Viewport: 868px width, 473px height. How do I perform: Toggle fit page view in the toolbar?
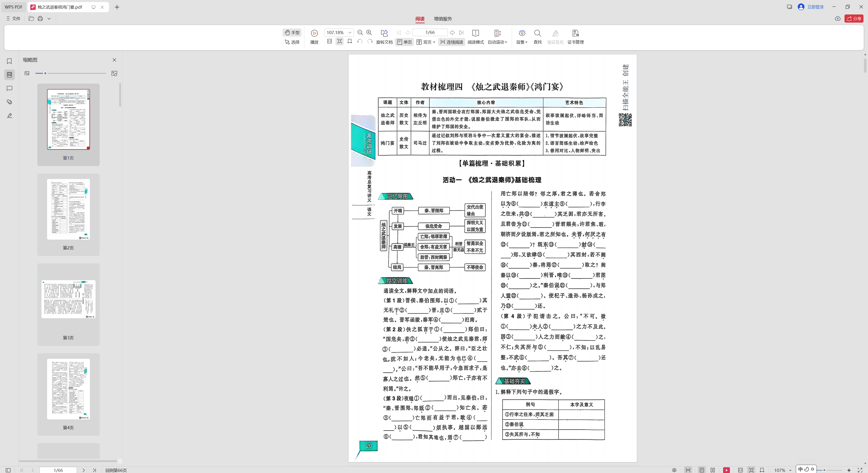(339, 41)
